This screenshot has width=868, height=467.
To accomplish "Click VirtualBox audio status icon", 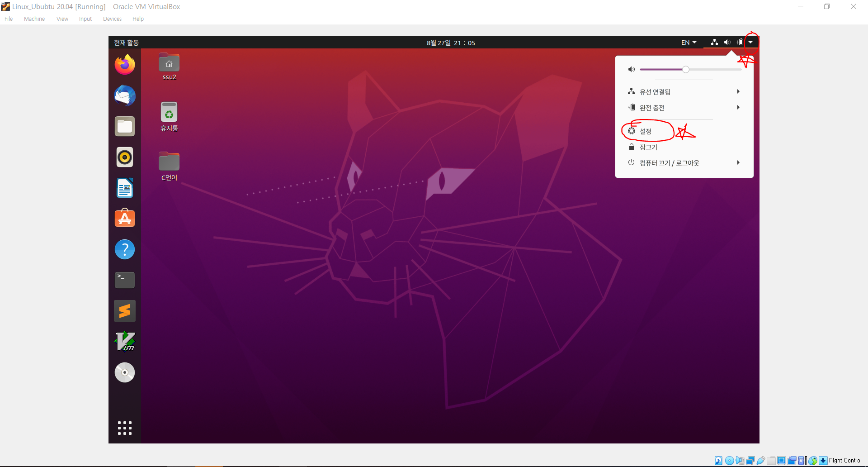I will (x=740, y=461).
